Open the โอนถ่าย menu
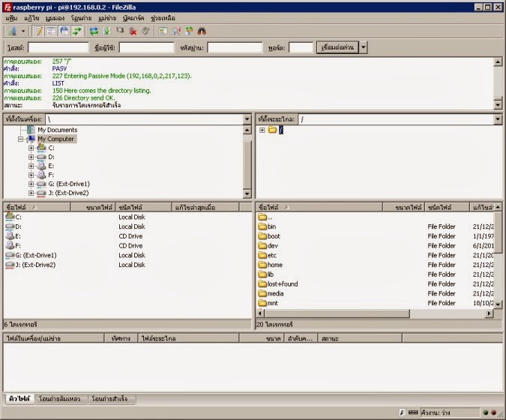This screenshot has width=506, height=420. pos(81,18)
